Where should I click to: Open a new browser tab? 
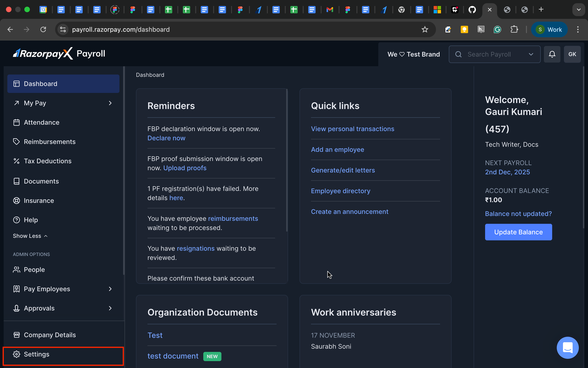541,9
